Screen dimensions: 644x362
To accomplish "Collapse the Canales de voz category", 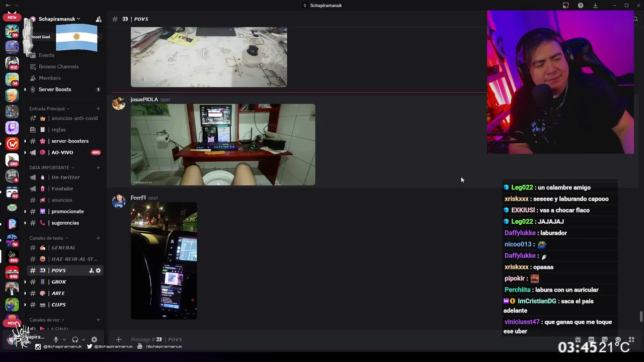I will coord(47,320).
